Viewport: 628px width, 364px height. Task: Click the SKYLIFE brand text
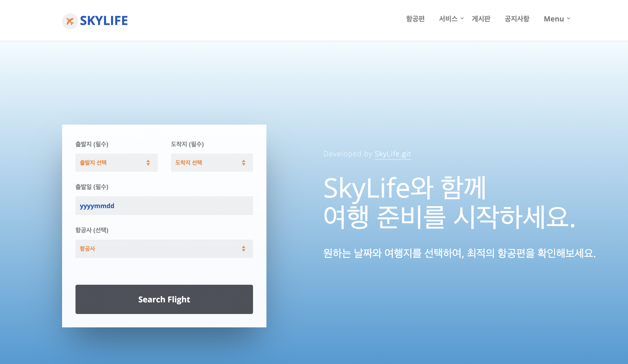point(104,21)
